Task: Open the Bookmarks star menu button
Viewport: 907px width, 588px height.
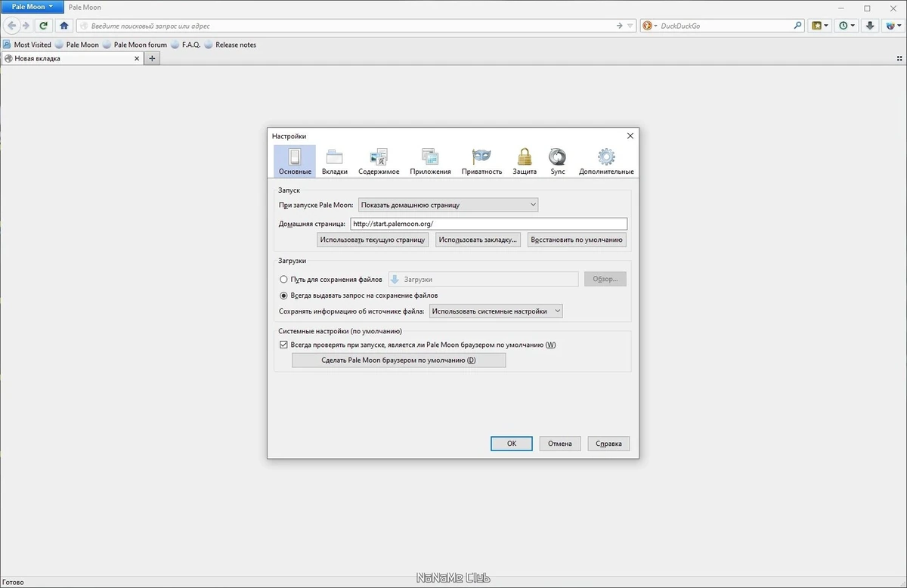Action: [820, 26]
